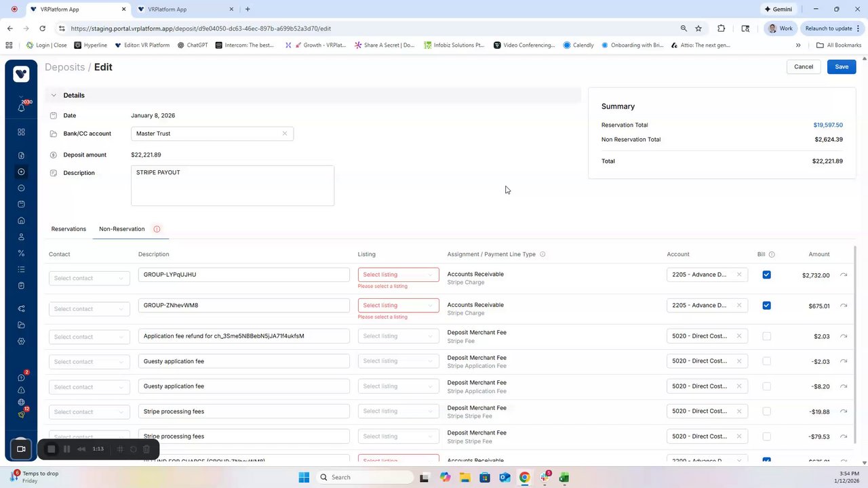Uncheck Bill for GROUP-ZNhevWM8 row
Screen dimensions: 868x488
pos(766,305)
